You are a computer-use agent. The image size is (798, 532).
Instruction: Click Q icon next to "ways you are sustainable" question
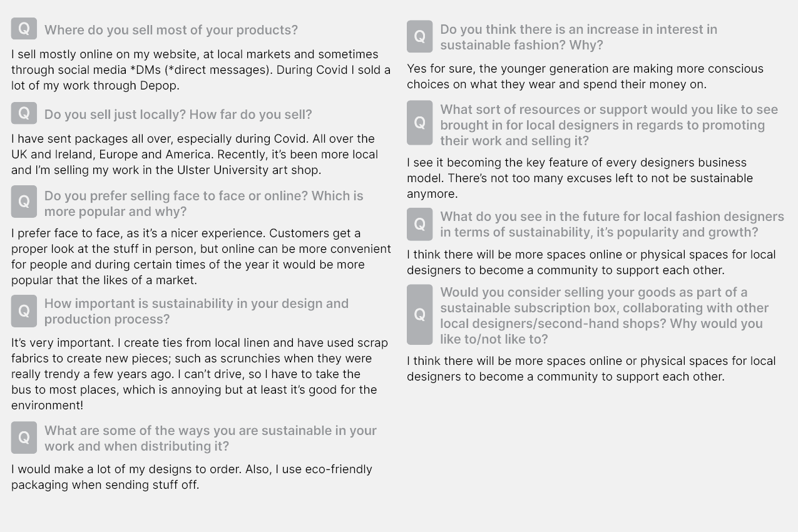pyautogui.click(x=24, y=437)
